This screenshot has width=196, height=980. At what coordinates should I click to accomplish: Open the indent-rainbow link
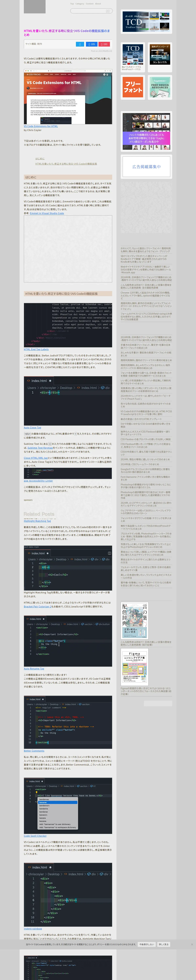pos(33,929)
